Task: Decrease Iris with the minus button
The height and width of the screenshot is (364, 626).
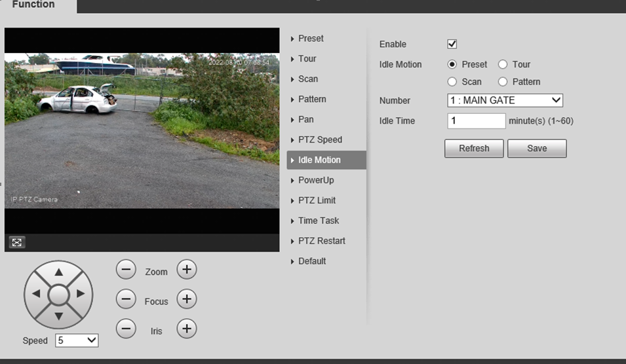Action: pyautogui.click(x=126, y=329)
